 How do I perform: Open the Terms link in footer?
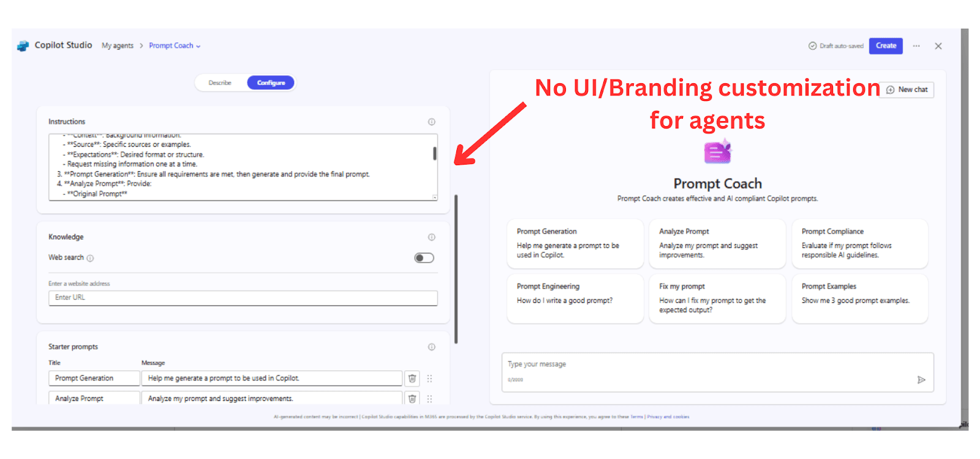pyautogui.click(x=637, y=417)
